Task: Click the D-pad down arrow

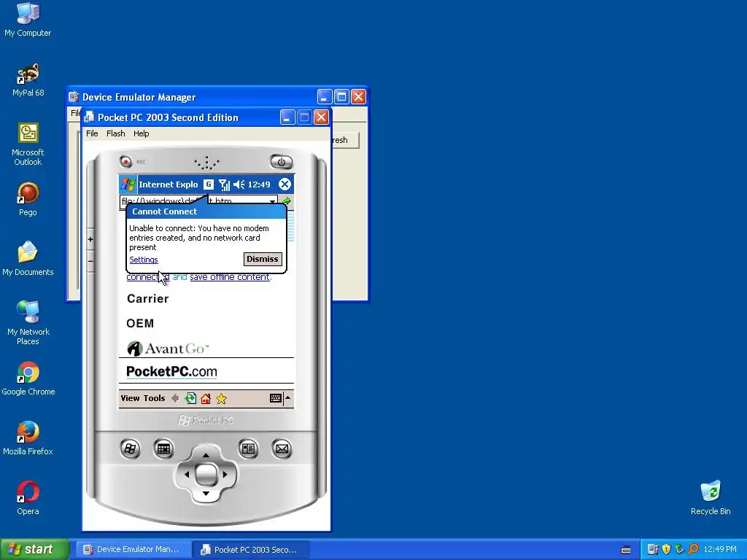Action: pos(206,494)
